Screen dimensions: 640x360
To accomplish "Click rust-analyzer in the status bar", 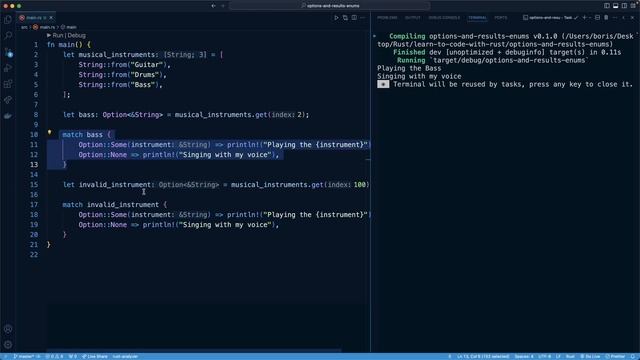I will [x=125, y=356].
